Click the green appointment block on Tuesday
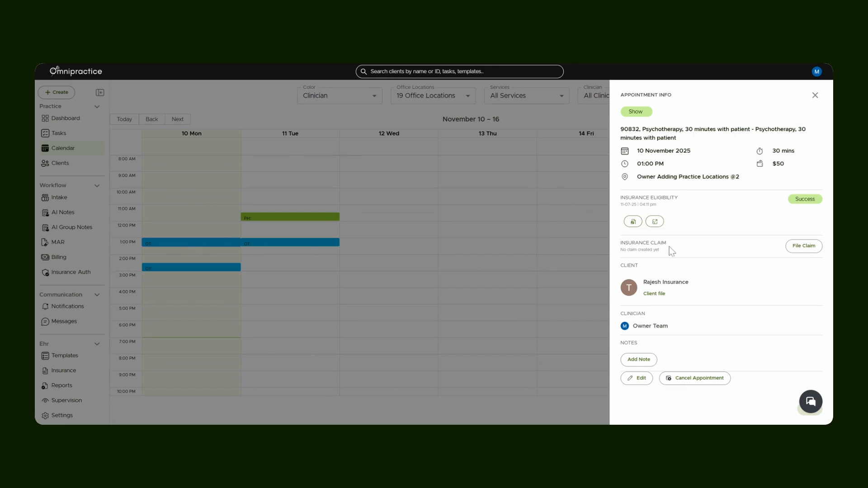The height and width of the screenshot is (488, 868). point(290,217)
